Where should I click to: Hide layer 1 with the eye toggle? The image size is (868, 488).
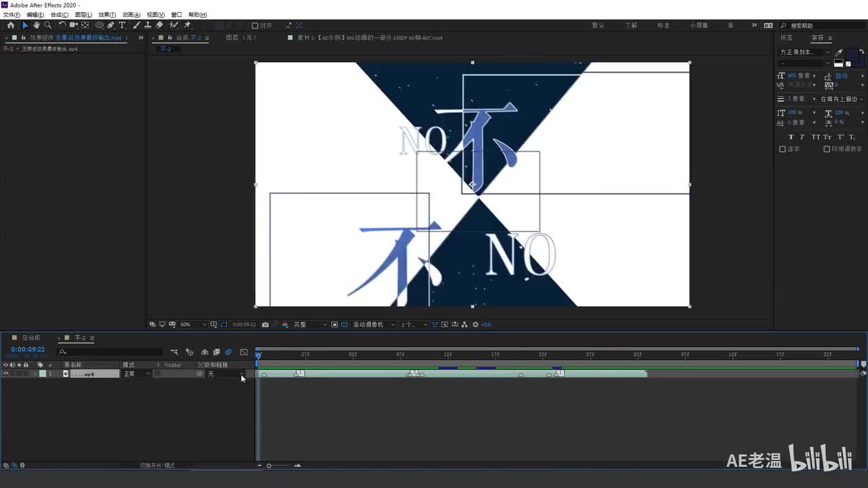click(x=5, y=373)
